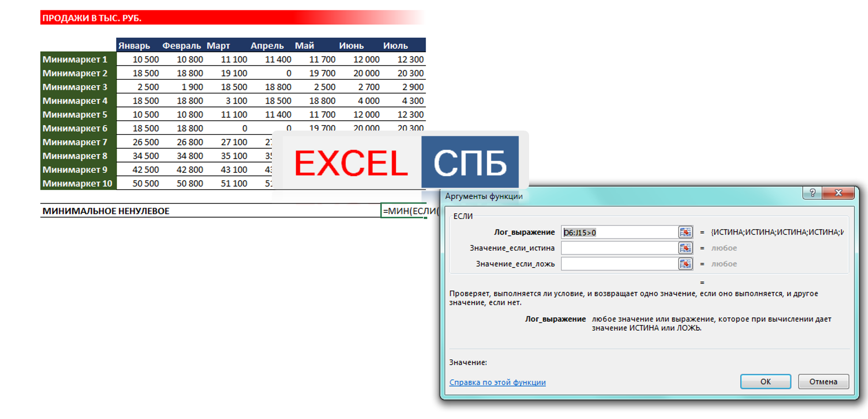The width and height of the screenshot is (868, 419).
Task: Click range selector icon for Значение_если_истина field
Action: click(685, 248)
